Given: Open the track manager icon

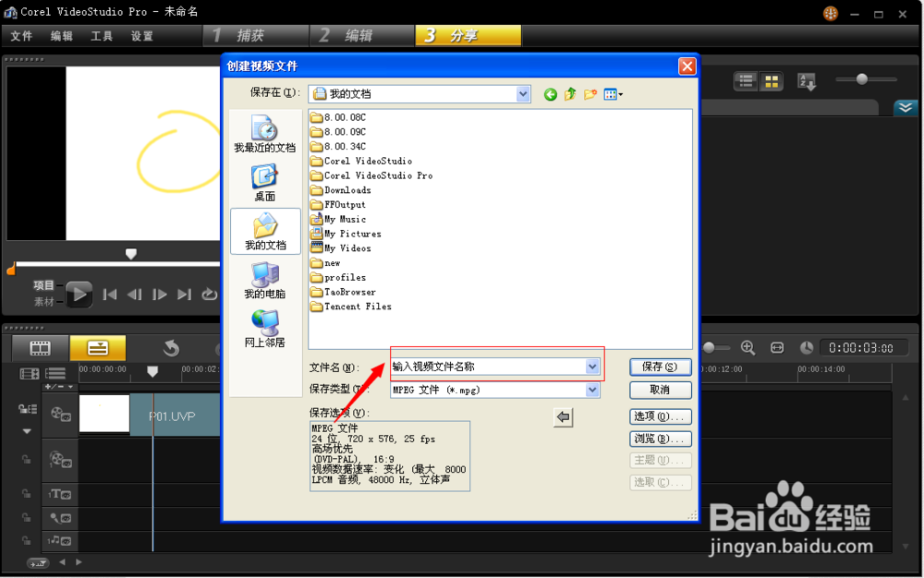Looking at the screenshot, I should coord(55,373).
